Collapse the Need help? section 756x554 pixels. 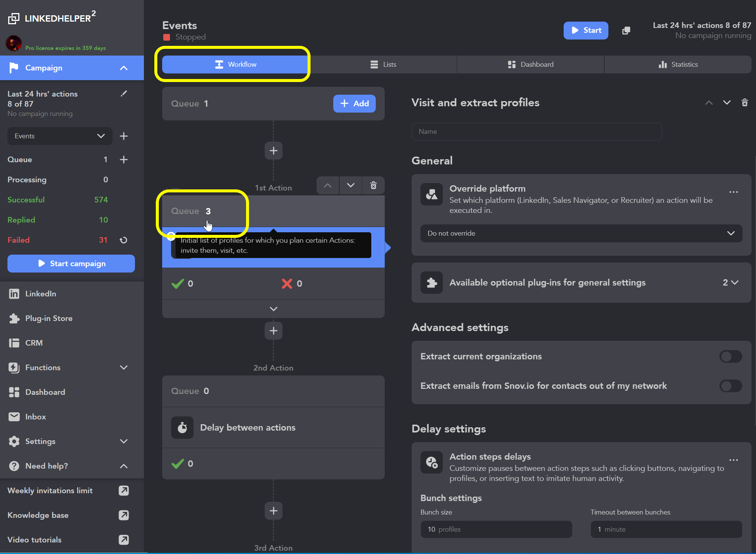point(124,466)
